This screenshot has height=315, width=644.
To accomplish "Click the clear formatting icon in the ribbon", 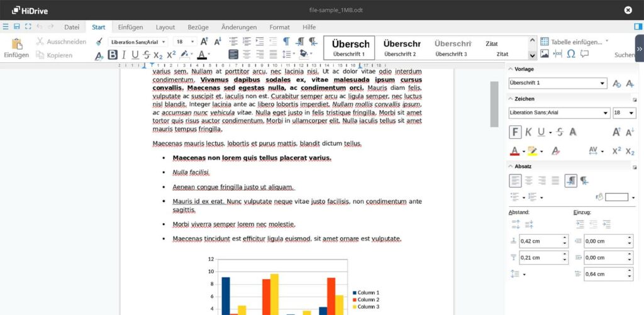I will [99, 55].
